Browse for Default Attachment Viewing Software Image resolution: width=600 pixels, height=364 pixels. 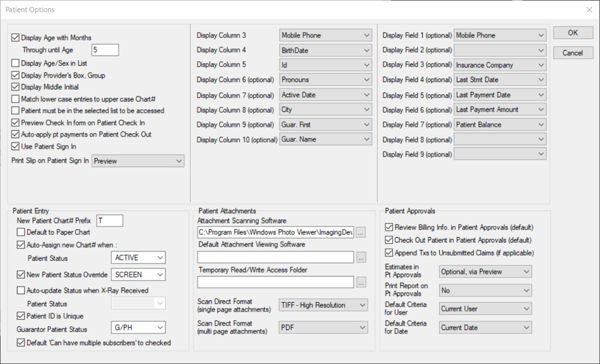tap(360, 257)
